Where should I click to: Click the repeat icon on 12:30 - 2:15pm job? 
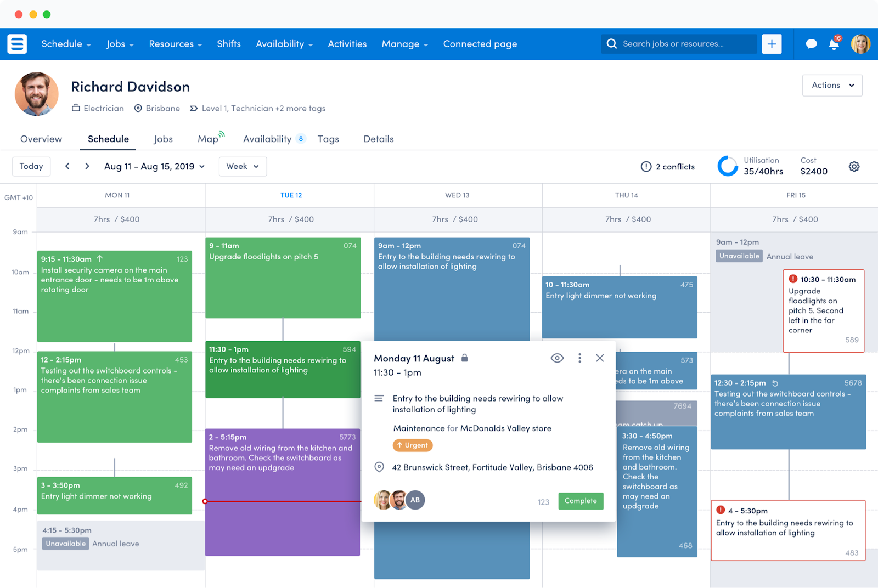pos(775,383)
